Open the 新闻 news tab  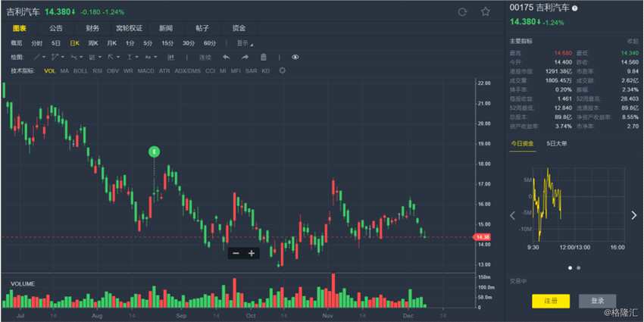click(x=166, y=28)
